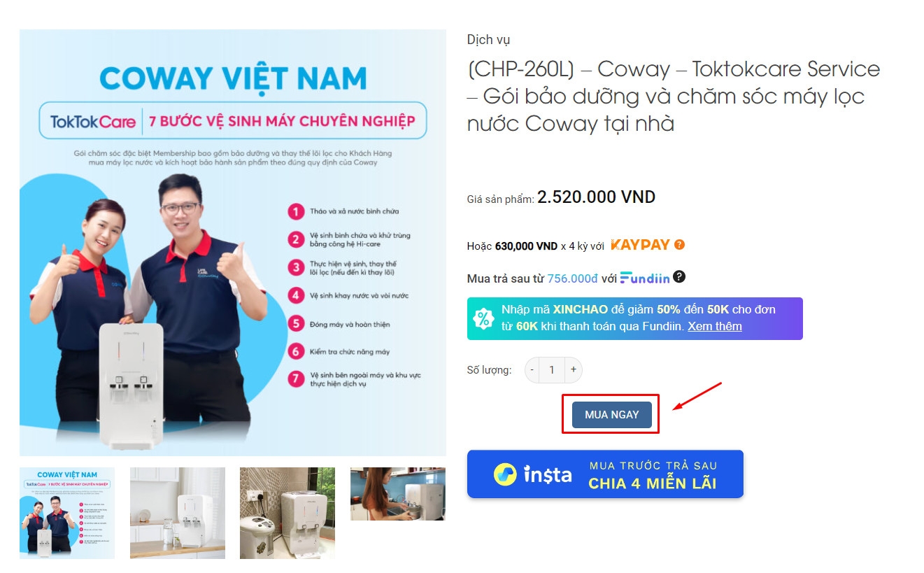Select the thumbnail with purifier beside kettle
Image resolution: width=924 pixels, height=573 pixels.
coord(287,513)
